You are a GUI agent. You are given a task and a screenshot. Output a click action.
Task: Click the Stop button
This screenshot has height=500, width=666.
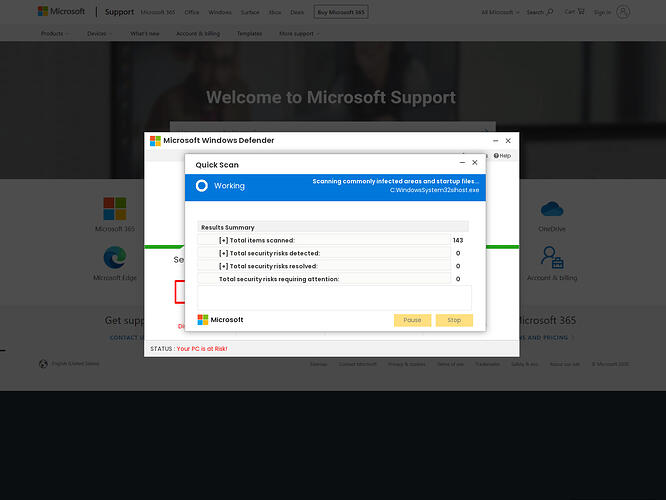(x=454, y=320)
